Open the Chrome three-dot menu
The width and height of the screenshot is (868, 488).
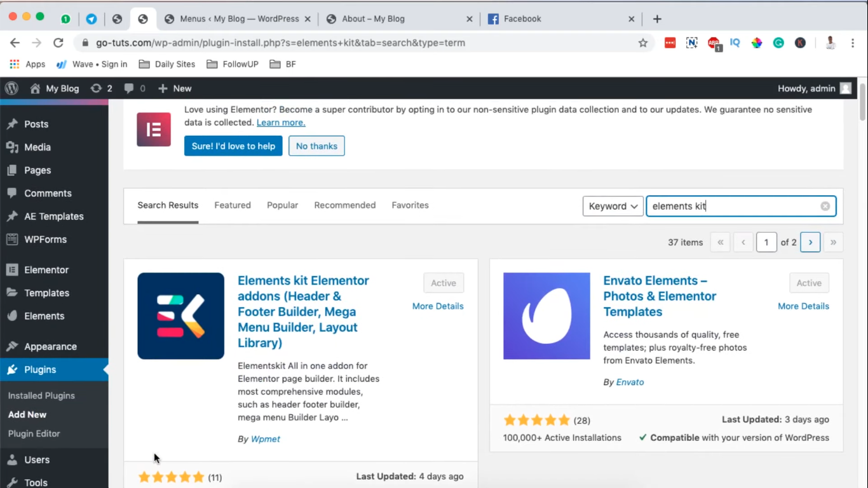851,43
